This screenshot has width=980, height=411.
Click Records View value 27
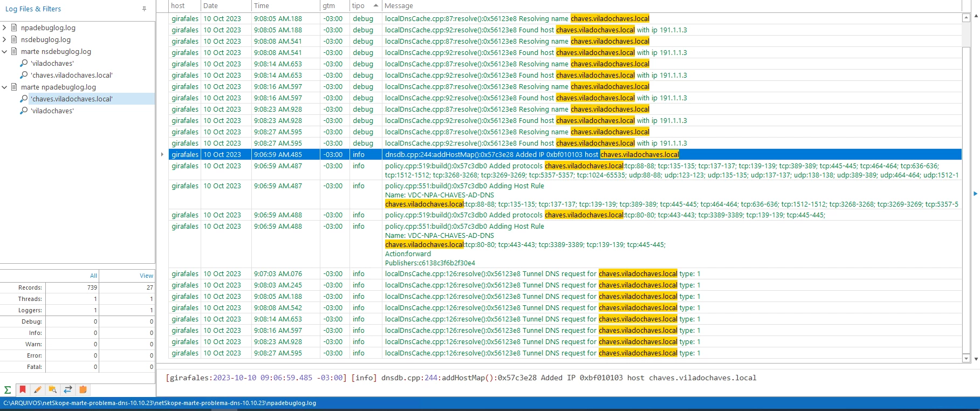pos(149,287)
